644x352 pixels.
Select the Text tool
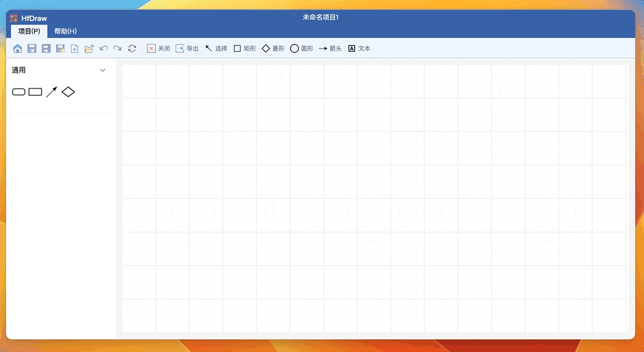[x=359, y=48]
